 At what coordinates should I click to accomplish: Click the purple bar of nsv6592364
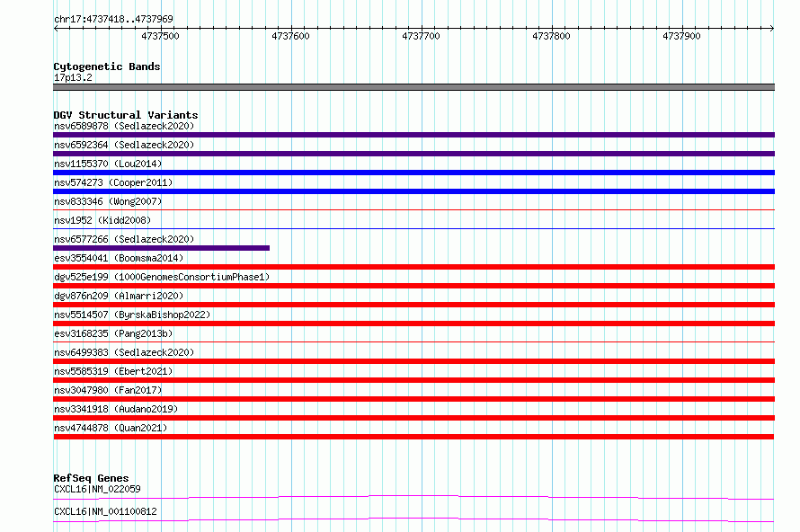pos(413,154)
